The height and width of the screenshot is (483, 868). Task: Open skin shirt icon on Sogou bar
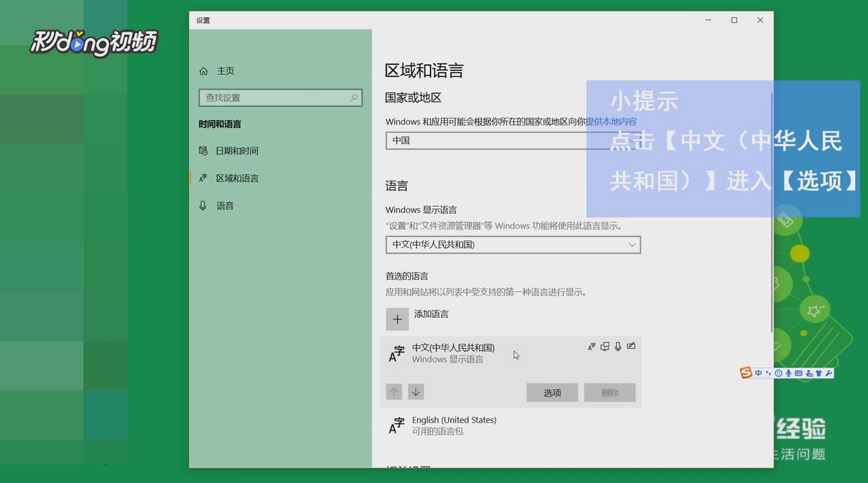click(819, 373)
